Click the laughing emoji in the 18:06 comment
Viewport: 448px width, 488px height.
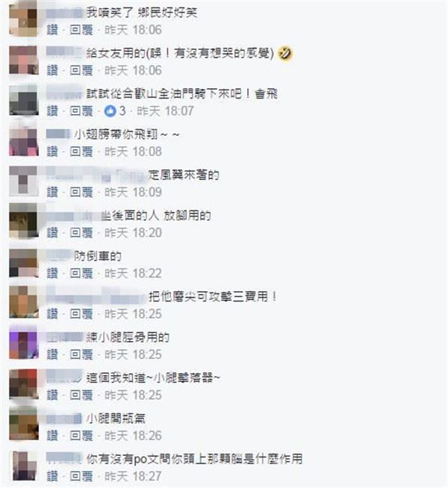point(285,53)
